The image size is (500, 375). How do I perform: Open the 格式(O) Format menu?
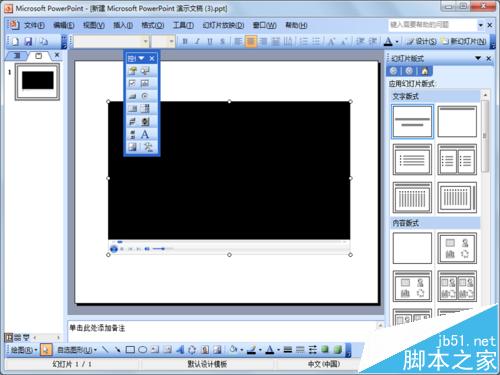pyautogui.click(x=153, y=25)
